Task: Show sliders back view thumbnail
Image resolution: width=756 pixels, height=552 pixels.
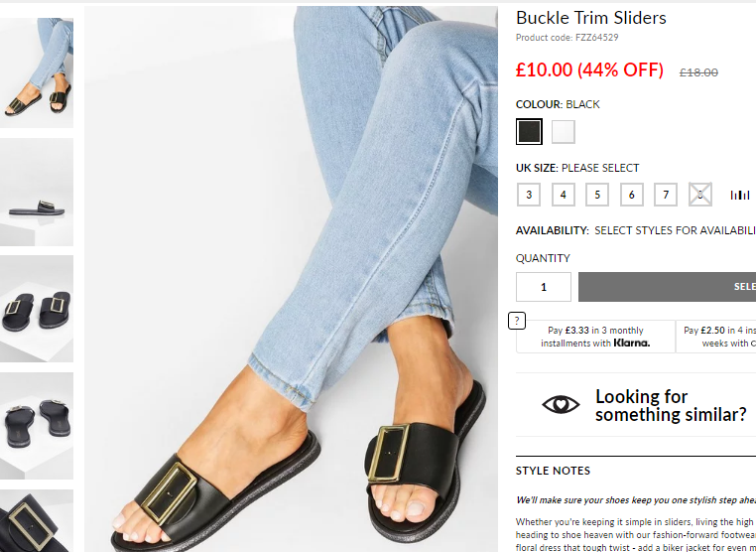Action: 37,426
